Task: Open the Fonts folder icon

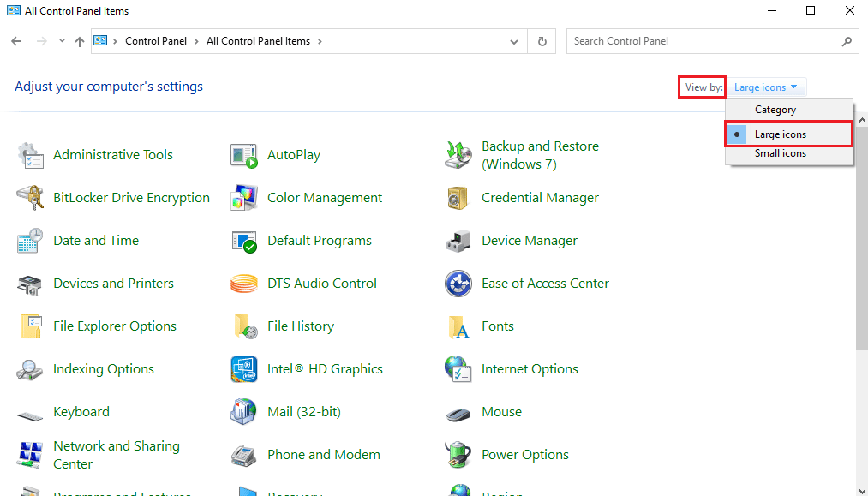Action: (x=458, y=327)
